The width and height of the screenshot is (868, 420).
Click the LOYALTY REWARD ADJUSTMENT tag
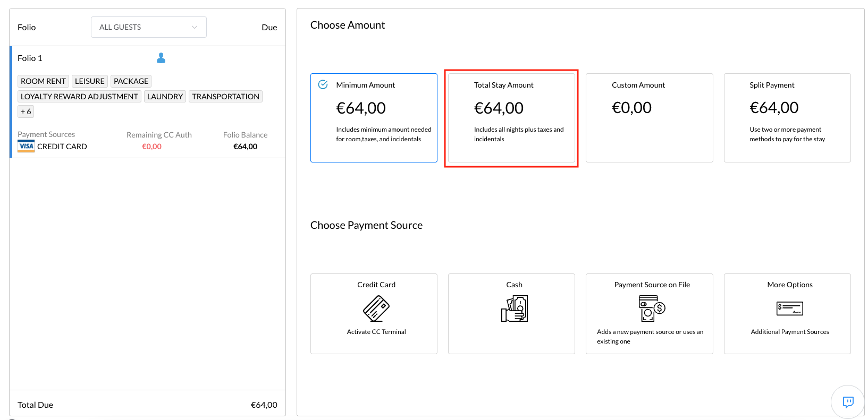[79, 97]
